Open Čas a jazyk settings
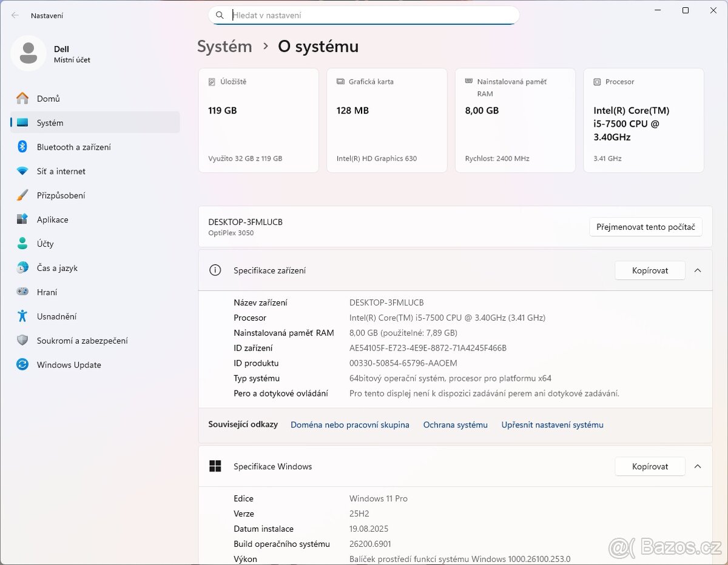This screenshot has height=565, width=728. [x=57, y=268]
